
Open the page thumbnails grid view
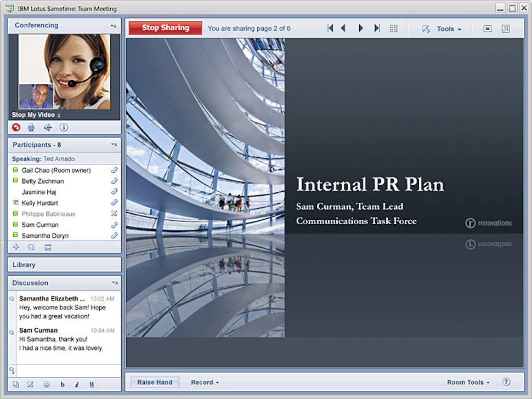pos(394,29)
